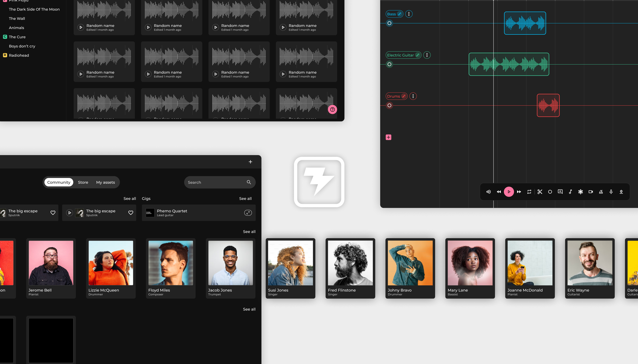Select the scissors cut tool
Image resolution: width=638 pixels, height=364 pixels.
coord(540,192)
